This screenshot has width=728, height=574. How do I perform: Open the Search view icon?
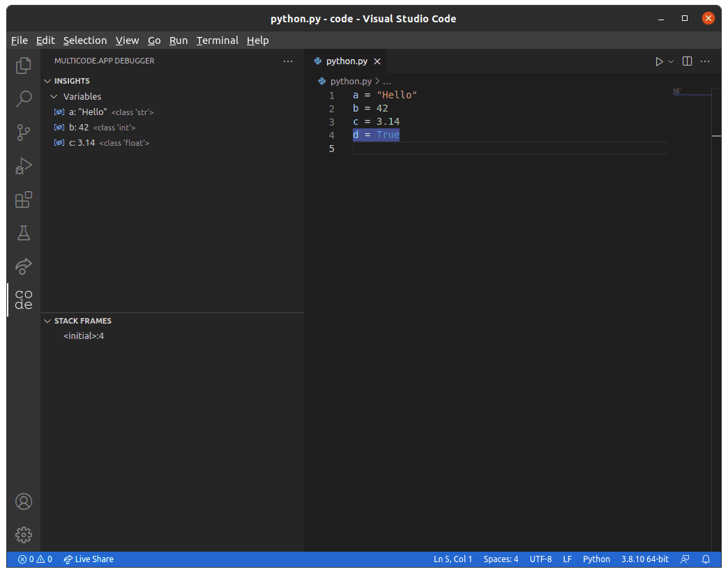coord(23,98)
